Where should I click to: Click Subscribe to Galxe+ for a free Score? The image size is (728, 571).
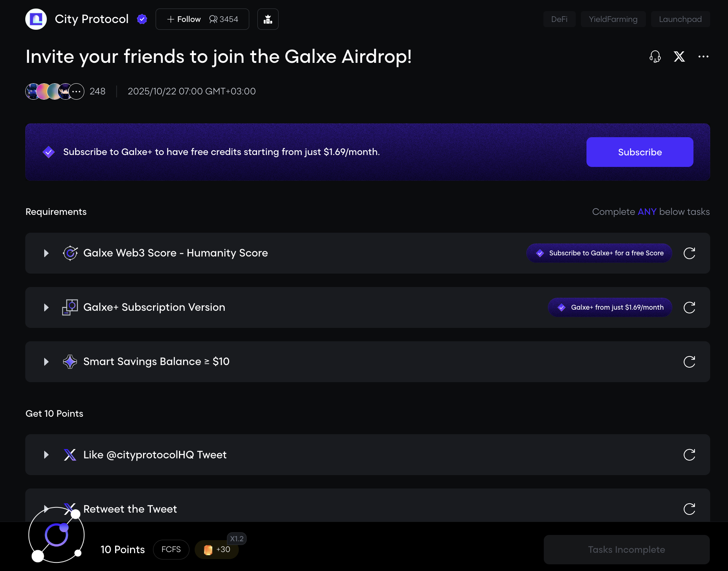(599, 253)
